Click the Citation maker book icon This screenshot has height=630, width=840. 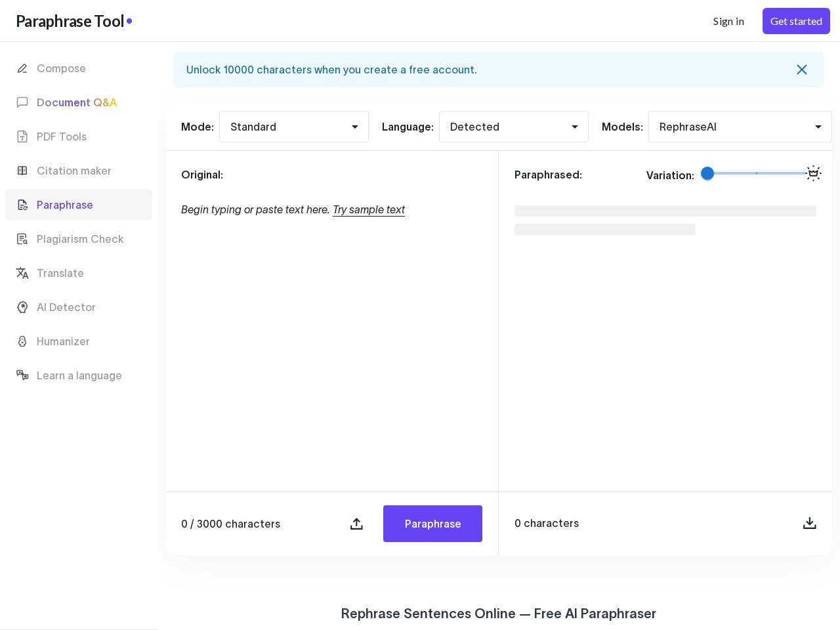pos(22,171)
